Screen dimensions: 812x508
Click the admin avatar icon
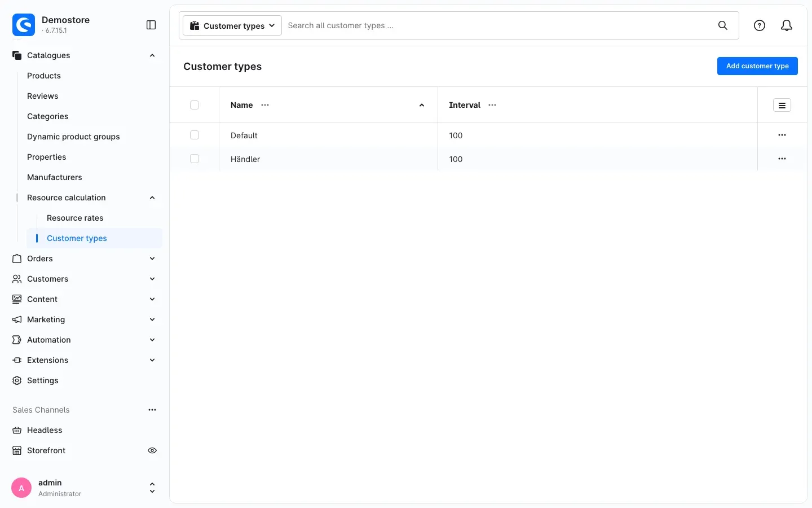[x=21, y=488]
